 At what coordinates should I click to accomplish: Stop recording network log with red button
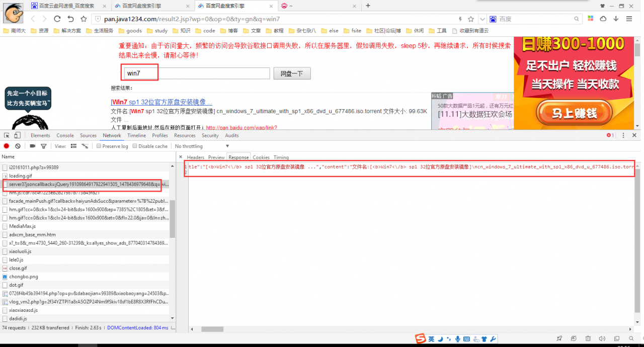coord(7,146)
